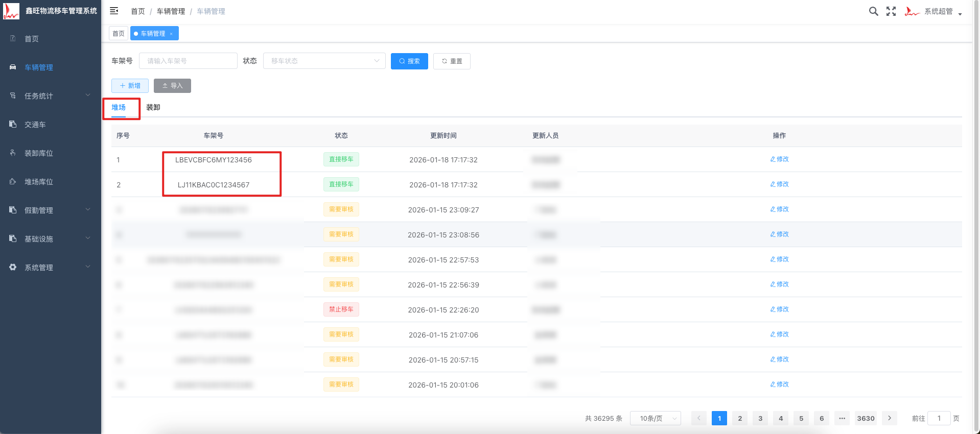Click the icon beside 基础设施
Image resolution: width=980 pixels, height=434 pixels.
pyautogui.click(x=13, y=238)
